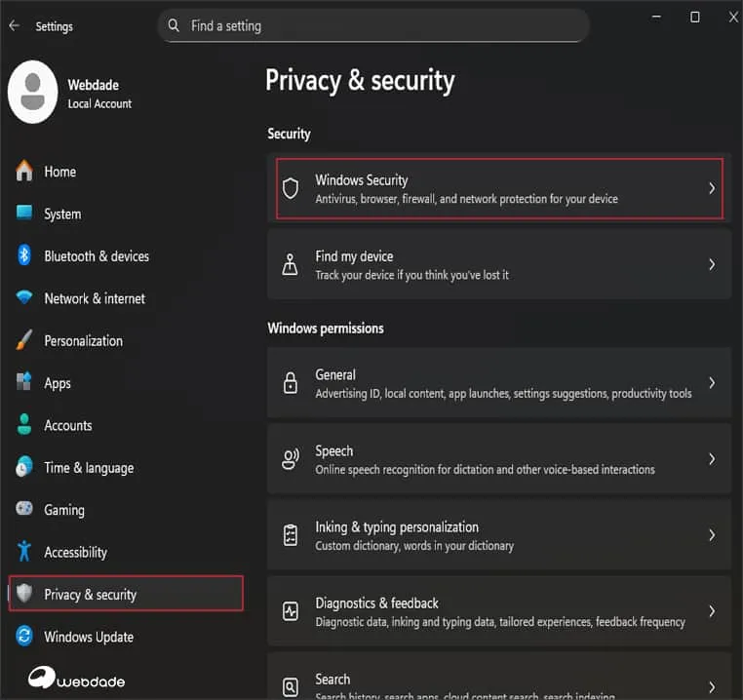Open Gaming settings
The image size is (743, 700).
click(126, 510)
